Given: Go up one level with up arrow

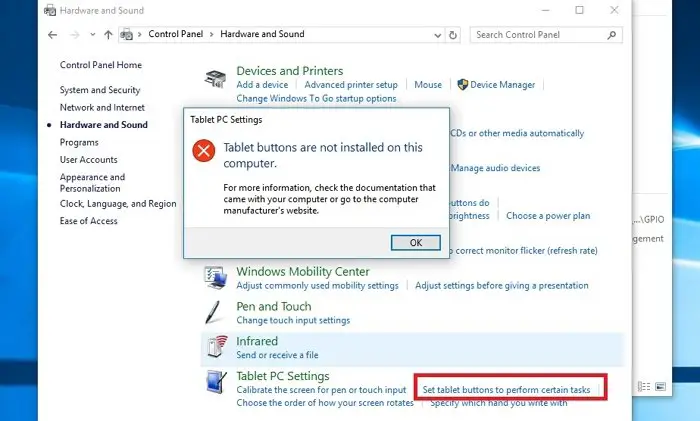Looking at the screenshot, I should click(108, 35).
